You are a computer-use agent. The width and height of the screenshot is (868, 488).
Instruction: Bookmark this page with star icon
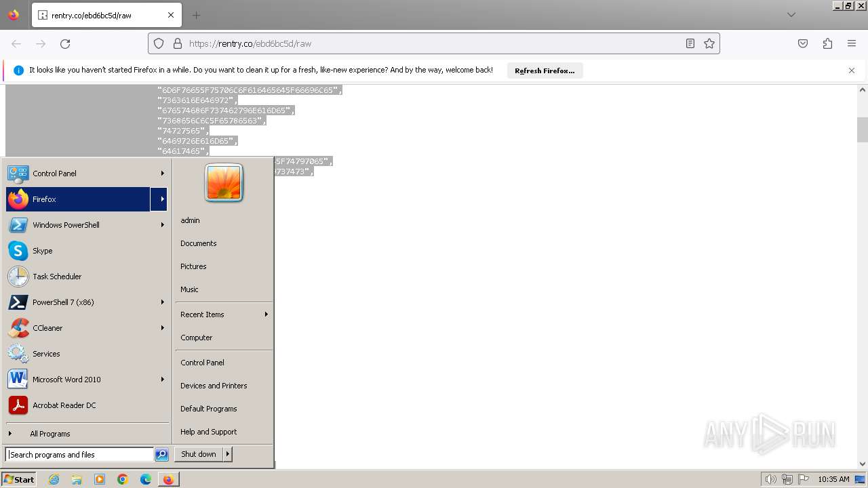(x=709, y=43)
